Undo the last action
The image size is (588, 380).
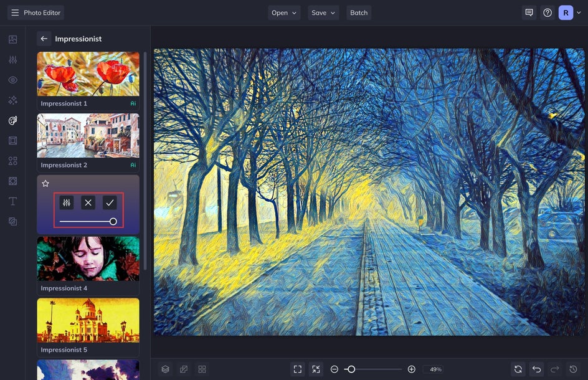pyautogui.click(x=537, y=369)
